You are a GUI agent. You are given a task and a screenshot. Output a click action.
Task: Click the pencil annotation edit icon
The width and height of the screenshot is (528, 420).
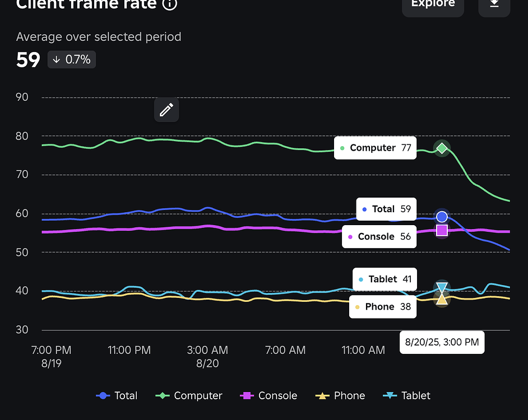(x=166, y=110)
